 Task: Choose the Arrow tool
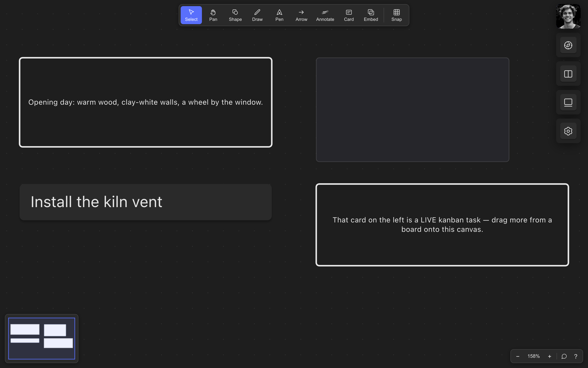[301, 15]
